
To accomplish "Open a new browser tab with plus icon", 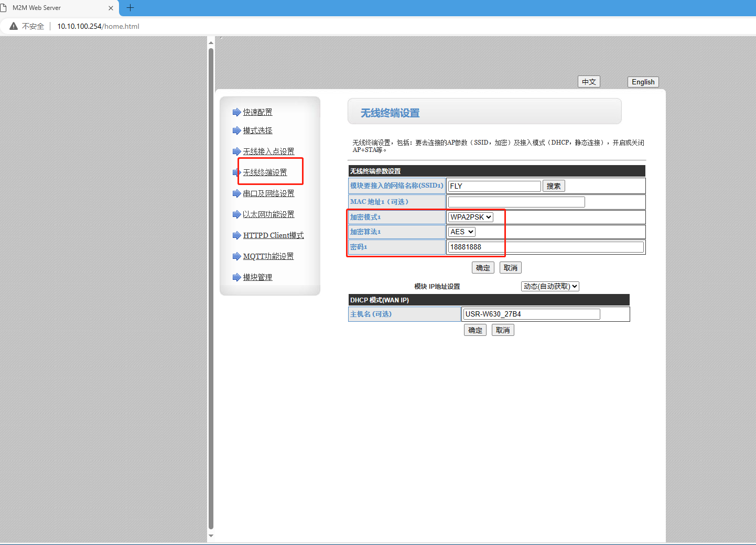I will 131,8.
